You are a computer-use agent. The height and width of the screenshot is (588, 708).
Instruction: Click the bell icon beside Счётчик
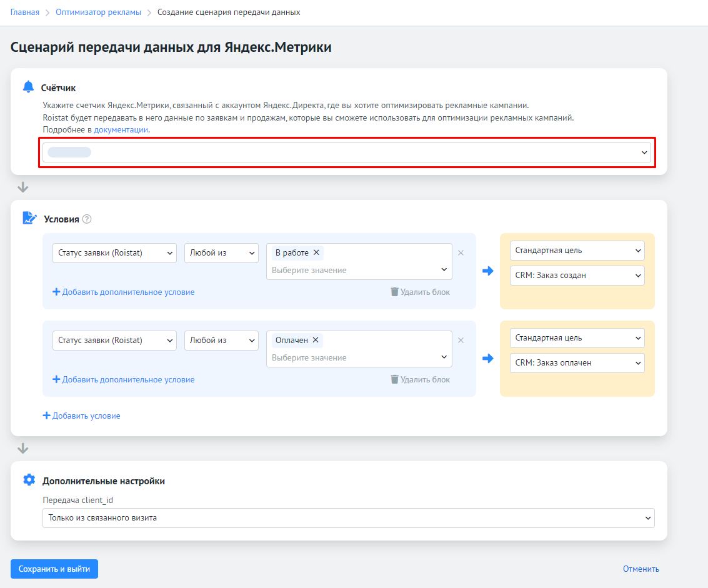point(28,87)
